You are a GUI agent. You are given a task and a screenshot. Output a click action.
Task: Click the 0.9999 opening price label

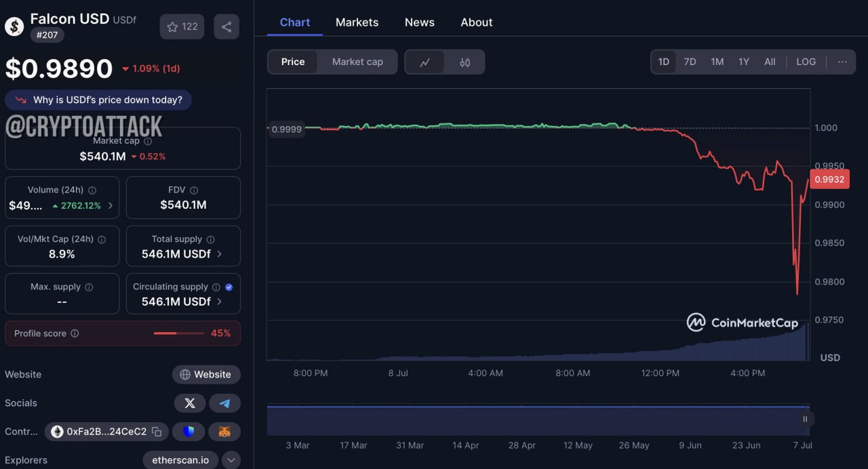286,129
